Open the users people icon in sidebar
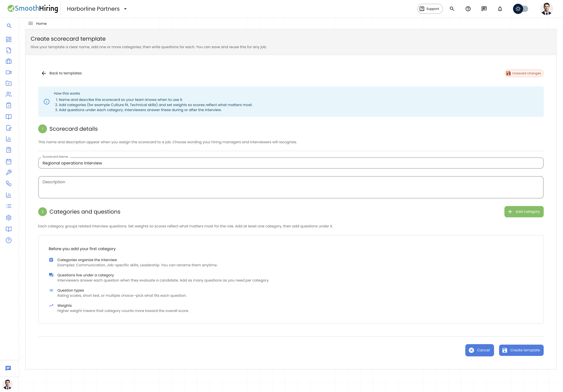Screen dimensions: 563x392 (9, 94)
